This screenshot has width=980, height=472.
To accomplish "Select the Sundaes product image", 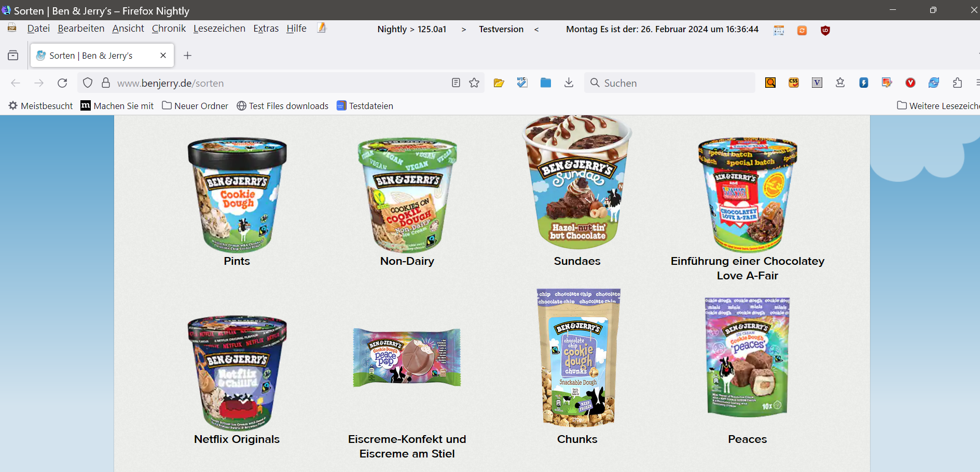I will click(x=577, y=183).
